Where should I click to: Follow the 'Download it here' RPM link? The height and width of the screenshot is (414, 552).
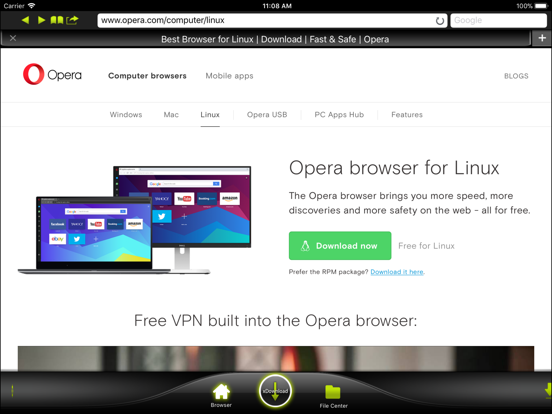tap(397, 272)
